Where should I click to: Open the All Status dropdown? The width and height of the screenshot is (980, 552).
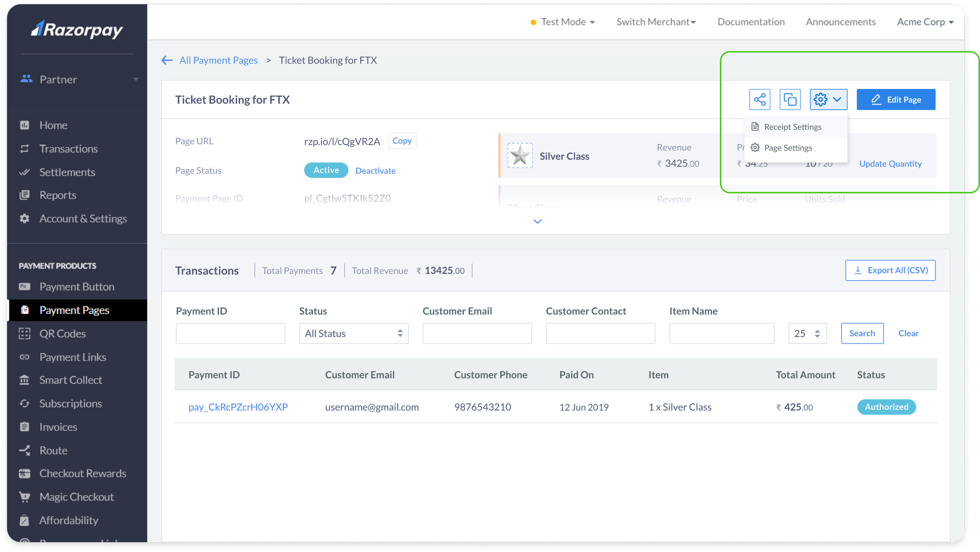point(354,333)
